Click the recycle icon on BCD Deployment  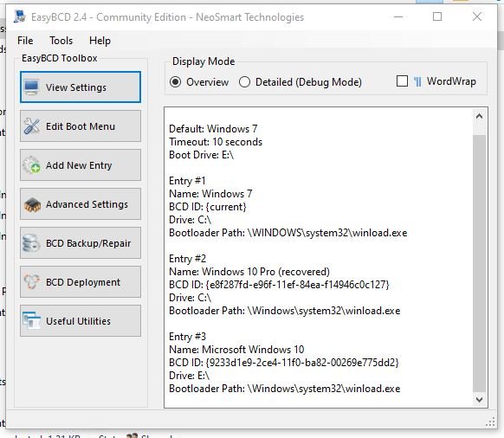31,282
